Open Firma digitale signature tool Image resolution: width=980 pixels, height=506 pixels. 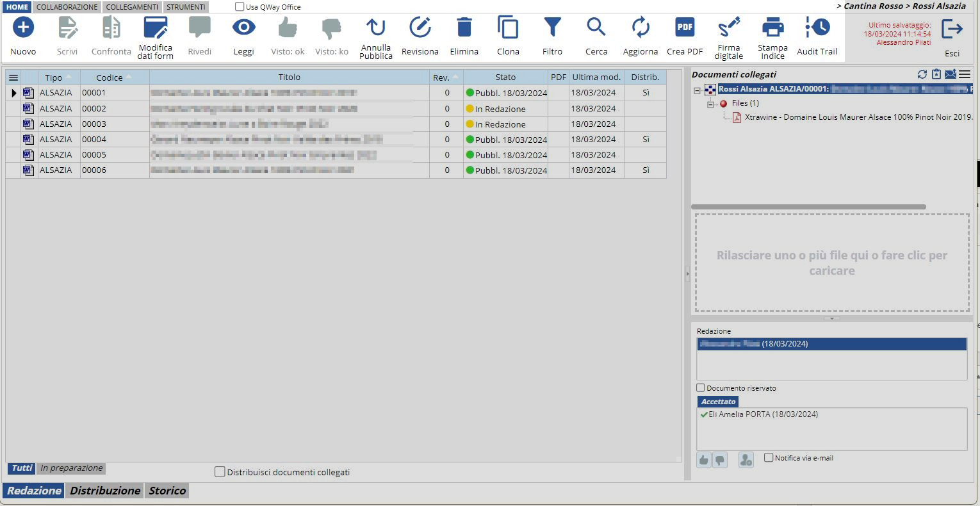tap(729, 28)
